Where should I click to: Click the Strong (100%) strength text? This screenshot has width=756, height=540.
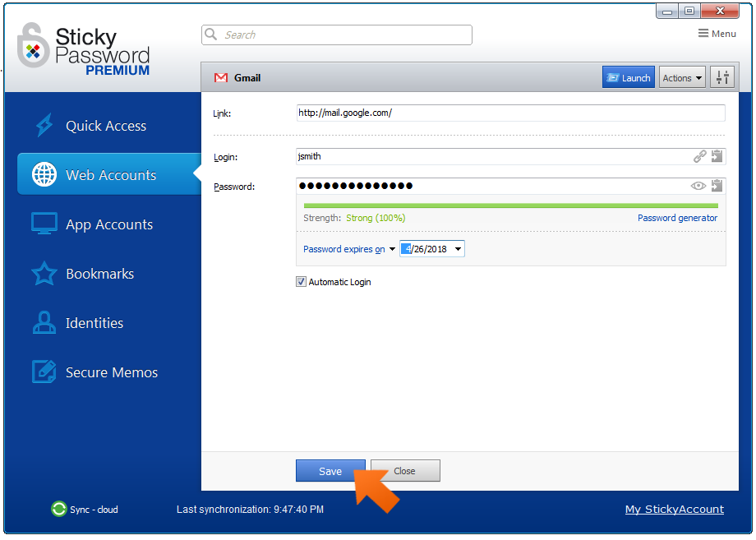pos(376,218)
